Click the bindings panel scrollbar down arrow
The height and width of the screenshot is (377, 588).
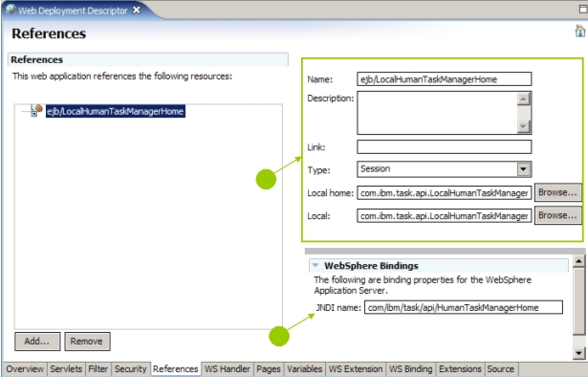tap(579, 353)
